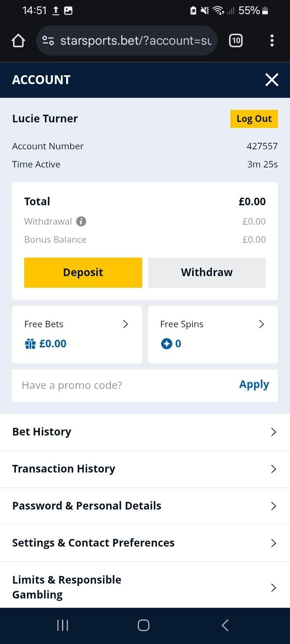Viewport: 290px width, 644px height.
Task: Expand the Free Spins chevron
Action: (261, 324)
